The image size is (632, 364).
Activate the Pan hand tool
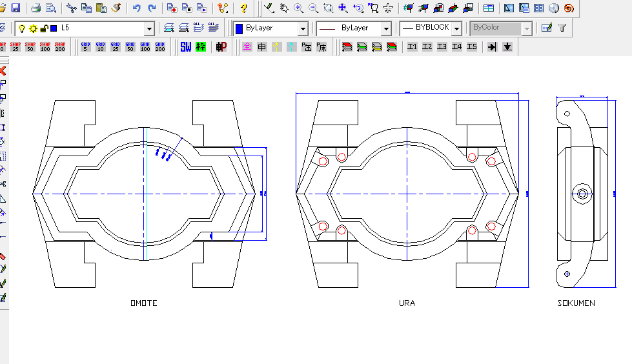click(x=284, y=8)
